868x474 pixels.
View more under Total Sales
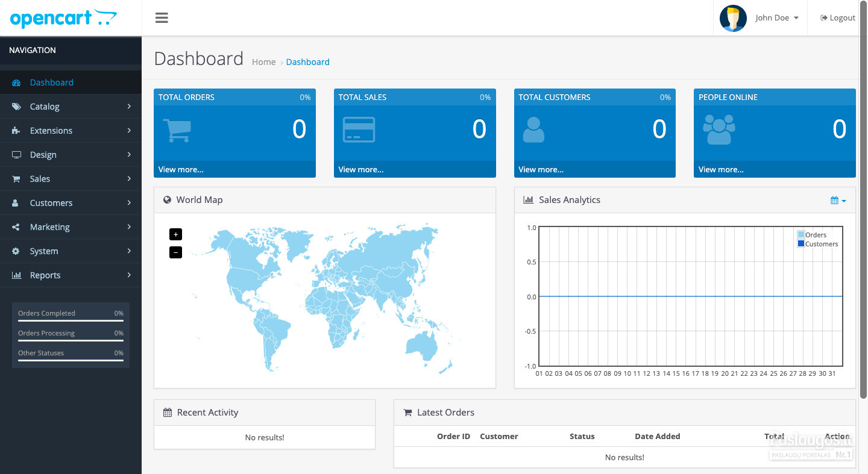point(361,169)
